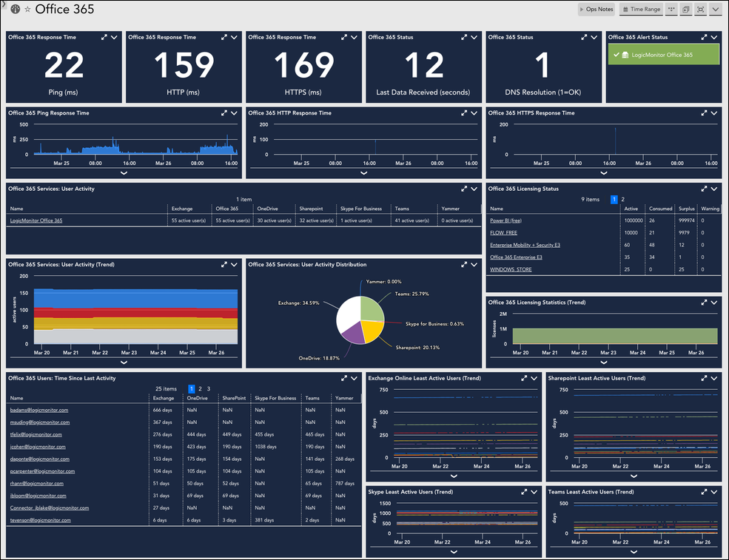Open LogicMonitor Office 365 link in User Activity
This screenshot has height=560, width=729.
36,220
